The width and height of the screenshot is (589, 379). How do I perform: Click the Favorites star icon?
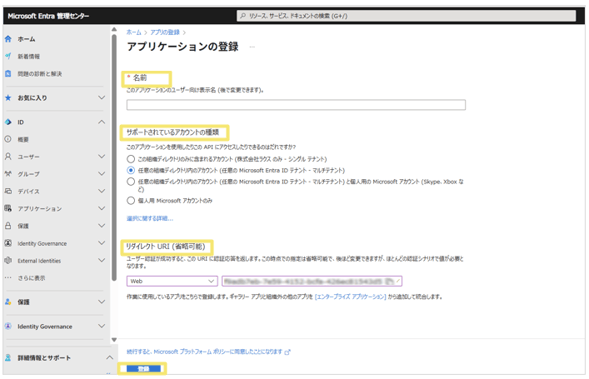[8, 98]
